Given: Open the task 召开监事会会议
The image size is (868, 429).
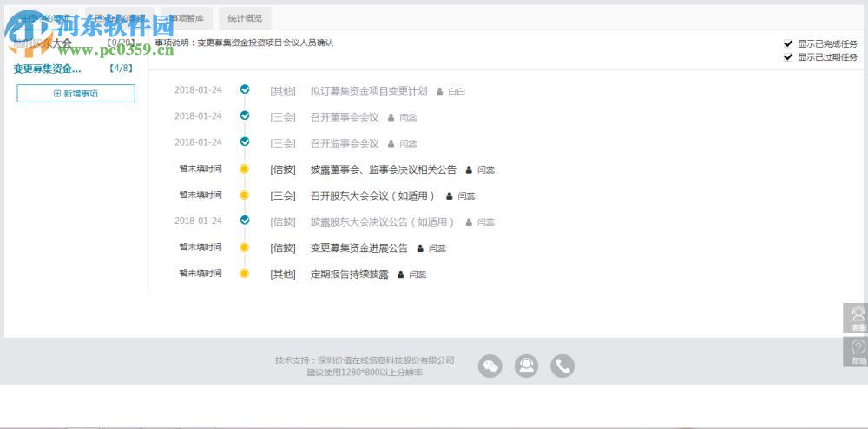Looking at the screenshot, I should [x=345, y=143].
